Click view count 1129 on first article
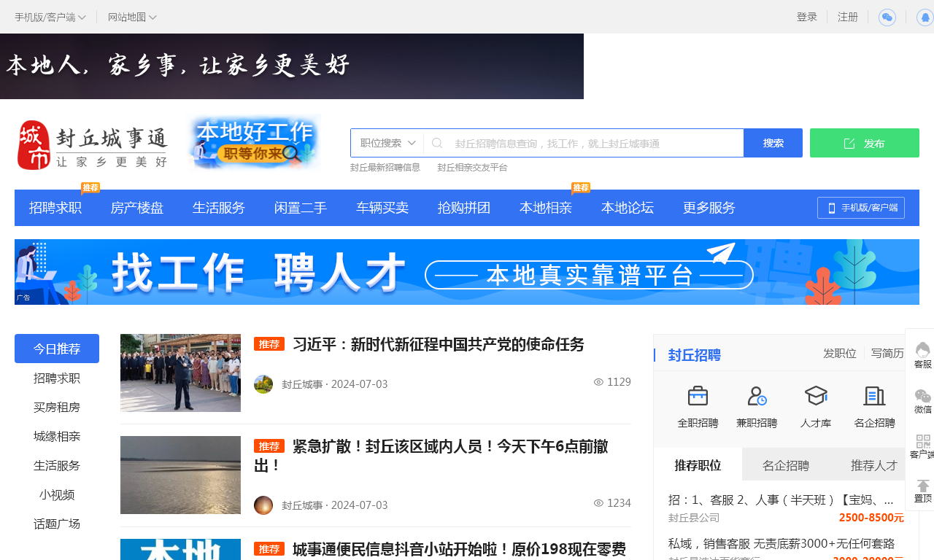 (619, 382)
